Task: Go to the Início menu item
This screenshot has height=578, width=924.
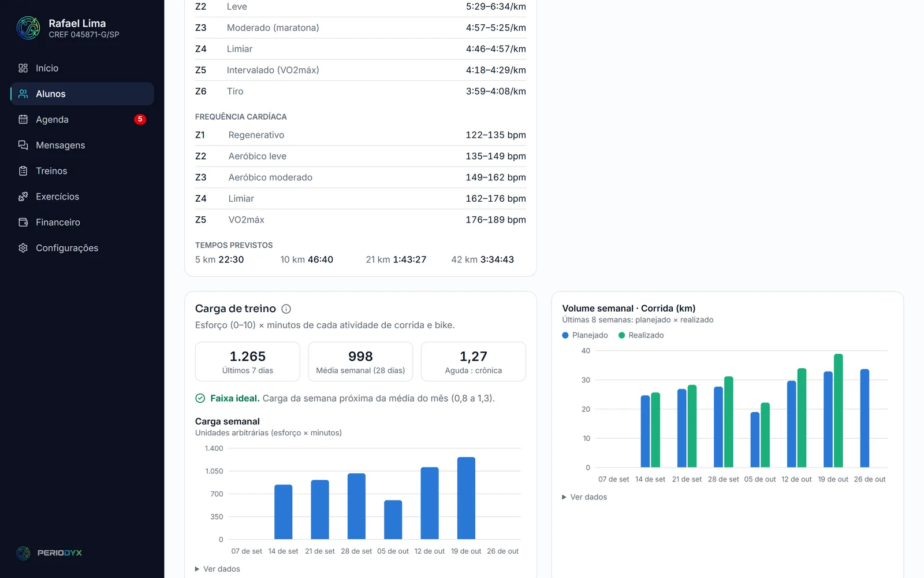Action: (82, 68)
